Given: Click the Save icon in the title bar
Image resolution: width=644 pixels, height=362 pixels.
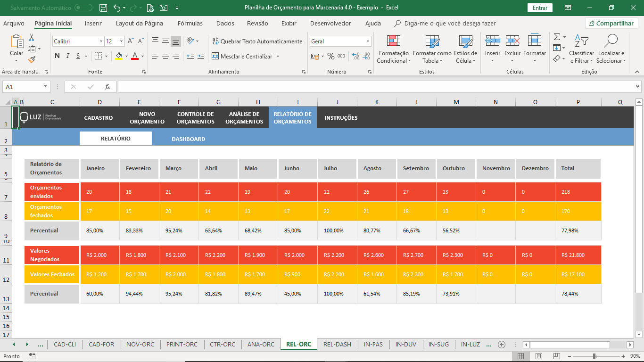Looking at the screenshot, I should (104, 8).
